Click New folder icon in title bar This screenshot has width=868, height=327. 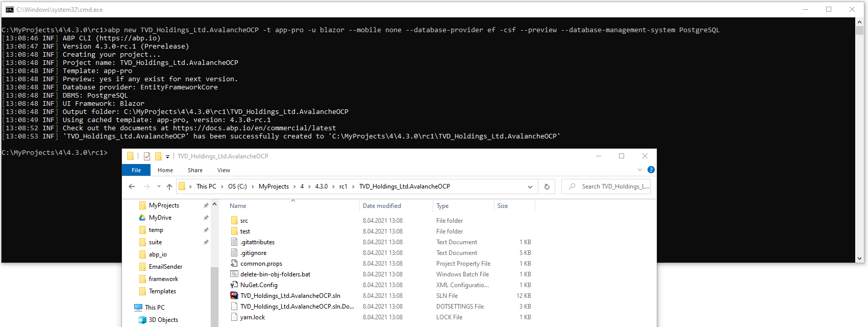(x=158, y=156)
